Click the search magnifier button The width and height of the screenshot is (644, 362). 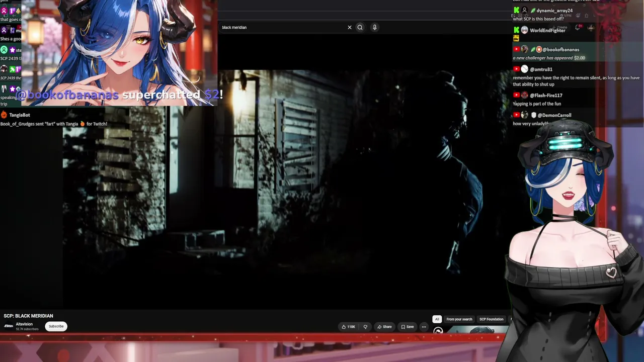click(x=360, y=27)
